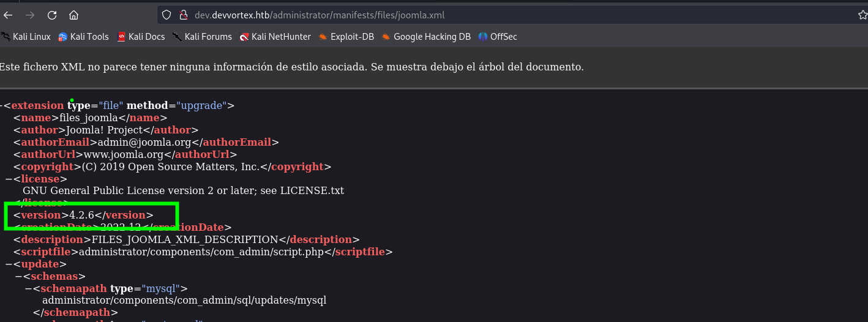Open the Kali Docs bookmark

(x=141, y=37)
